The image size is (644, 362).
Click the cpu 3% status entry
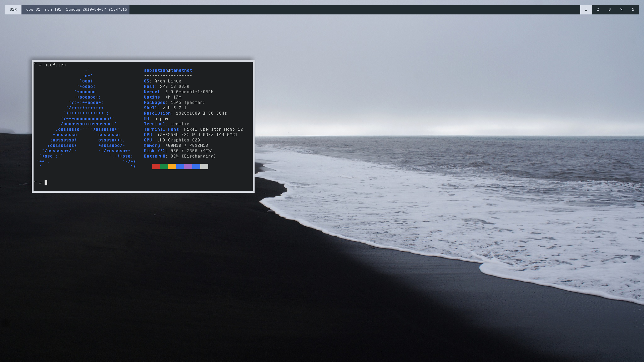pyautogui.click(x=33, y=10)
